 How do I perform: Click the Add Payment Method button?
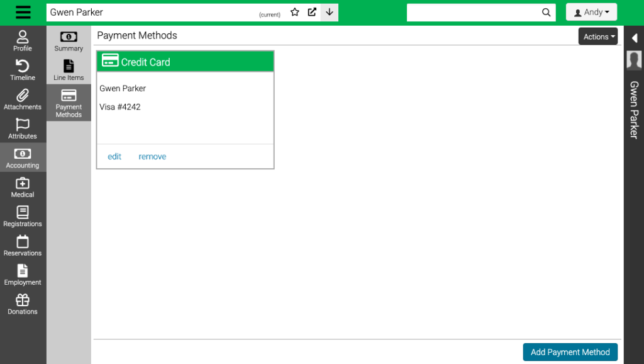click(570, 352)
